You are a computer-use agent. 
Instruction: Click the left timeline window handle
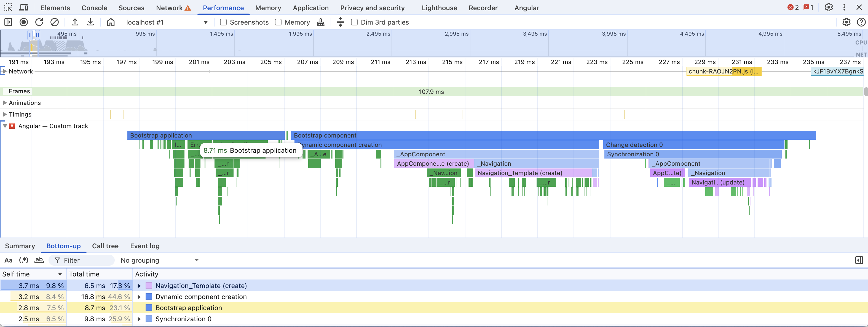click(30, 35)
